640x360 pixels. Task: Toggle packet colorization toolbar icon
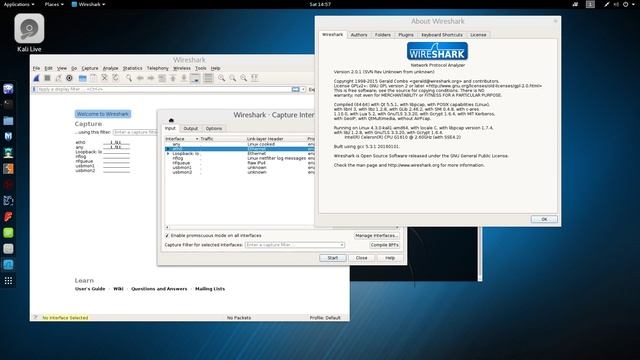point(208,78)
